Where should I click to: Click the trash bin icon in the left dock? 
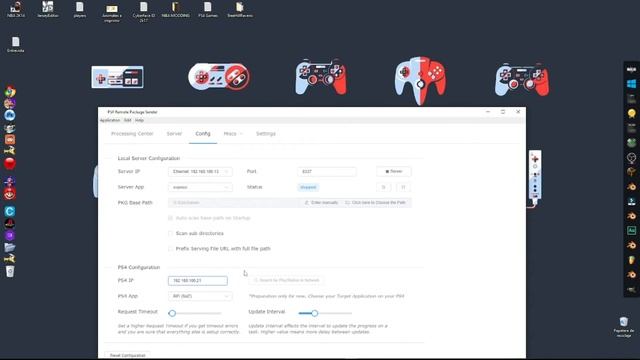[x=10, y=271]
